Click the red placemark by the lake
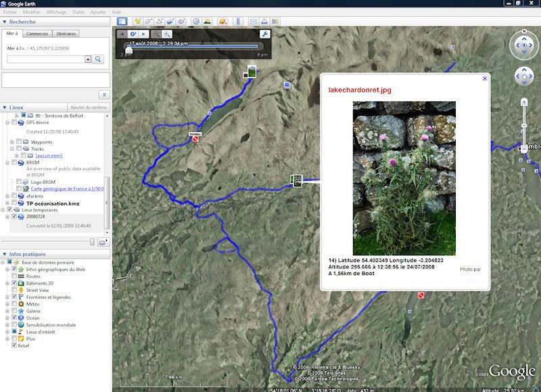The height and width of the screenshot is (392, 541). [x=195, y=138]
